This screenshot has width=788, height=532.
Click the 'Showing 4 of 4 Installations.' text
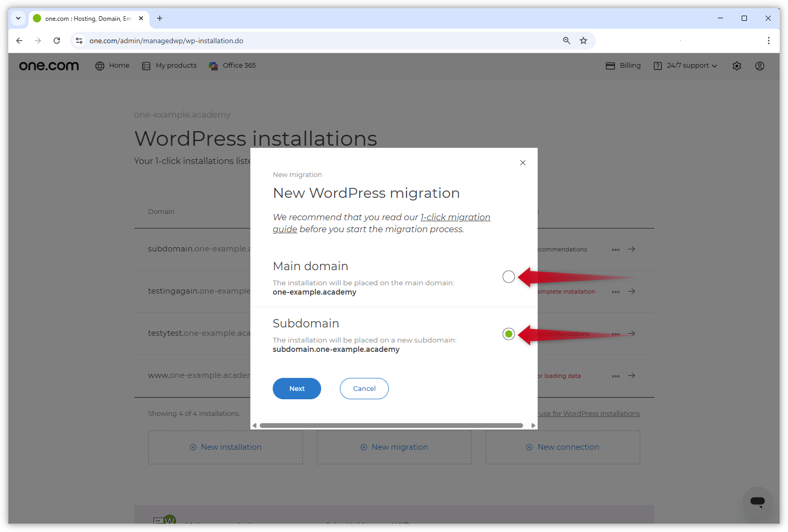coord(194,414)
